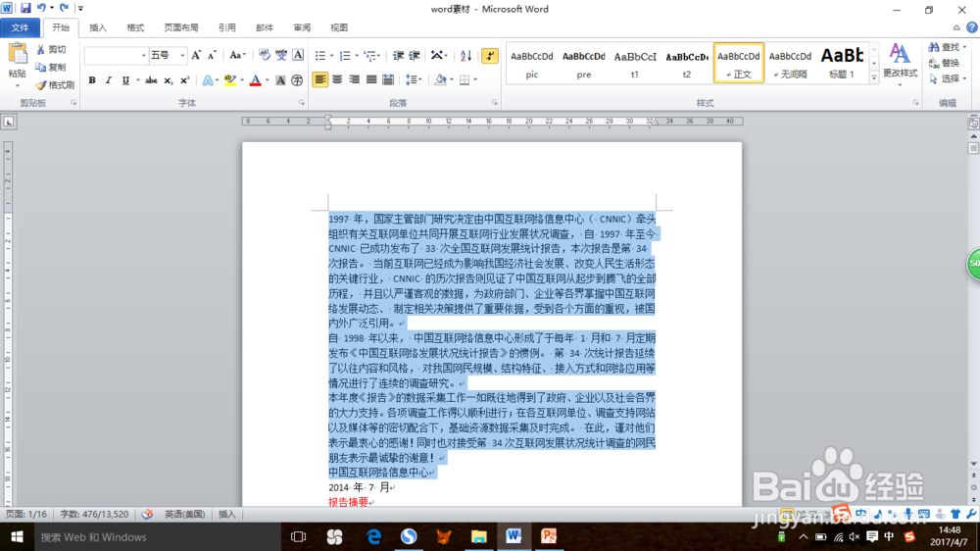The width and height of the screenshot is (980, 551).
Task: Apply red font color button
Action: [x=255, y=80]
